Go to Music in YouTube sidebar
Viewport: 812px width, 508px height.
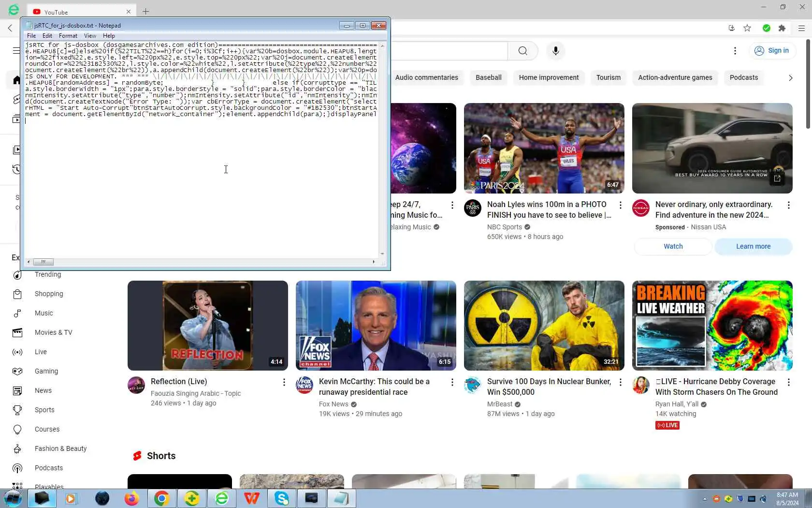[43, 313]
